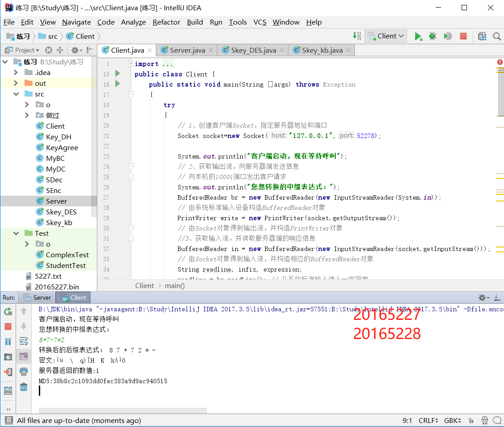Open the Refactor menu
Viewport: 504px width, 427px height.
(x=166, y=22)
